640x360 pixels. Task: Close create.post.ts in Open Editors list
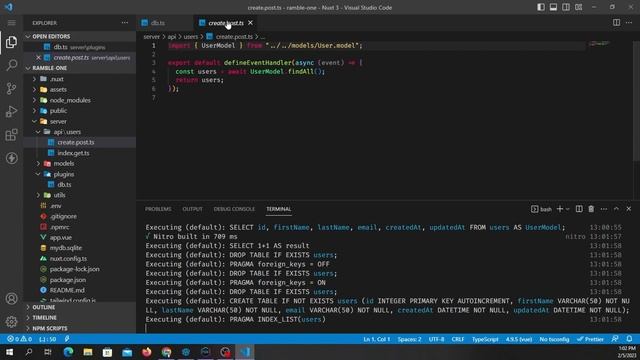[x=38, y=58]
